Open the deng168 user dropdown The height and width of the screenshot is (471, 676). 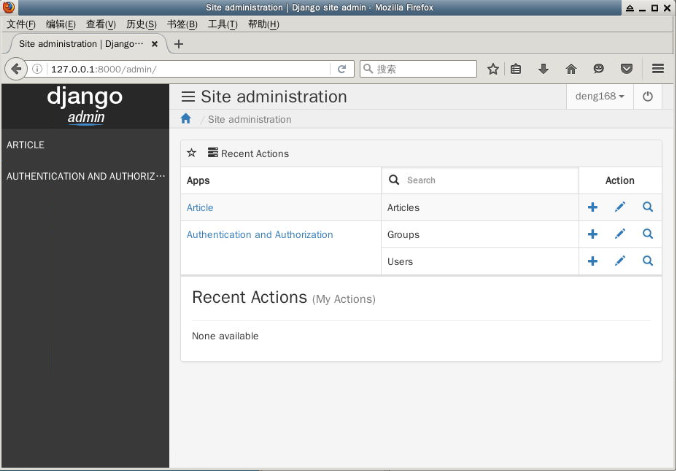tap(600, 96)
